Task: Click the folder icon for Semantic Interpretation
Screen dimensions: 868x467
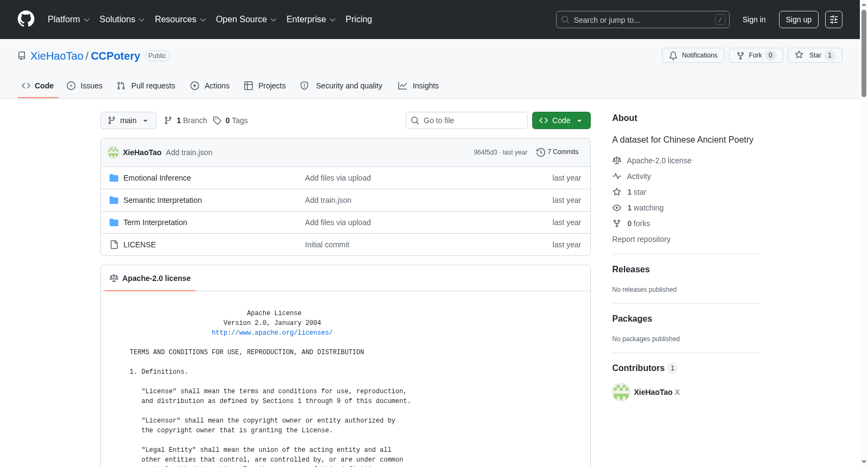Action: [114, 200]
